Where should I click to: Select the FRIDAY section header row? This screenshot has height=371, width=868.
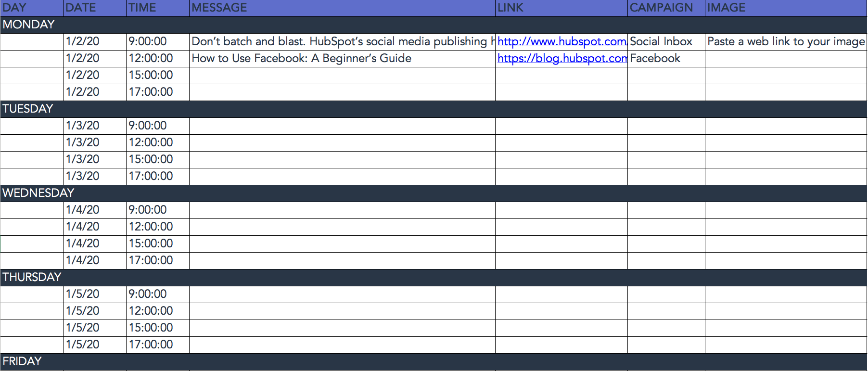434,362
